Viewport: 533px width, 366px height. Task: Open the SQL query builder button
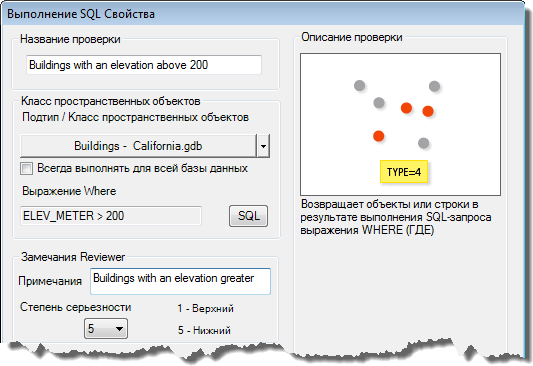click(x=248, y=216)
